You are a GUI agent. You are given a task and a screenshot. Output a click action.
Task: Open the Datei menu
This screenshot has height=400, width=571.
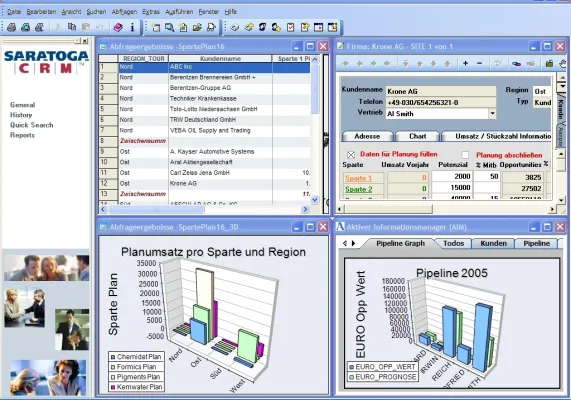pyautogui.click(x=14, y=12)
